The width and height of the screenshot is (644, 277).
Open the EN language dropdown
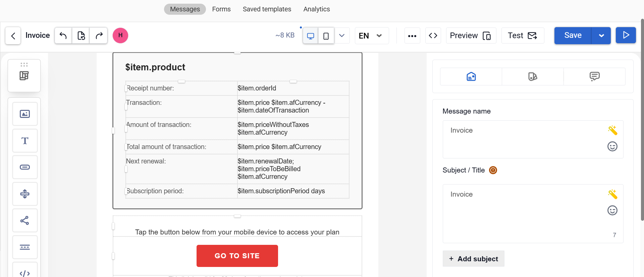pos(372,36)
